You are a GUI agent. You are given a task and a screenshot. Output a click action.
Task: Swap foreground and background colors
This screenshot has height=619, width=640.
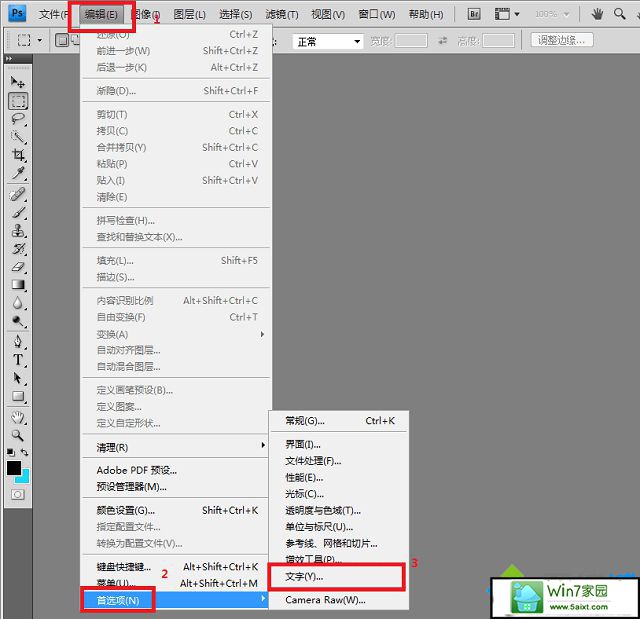25,452
